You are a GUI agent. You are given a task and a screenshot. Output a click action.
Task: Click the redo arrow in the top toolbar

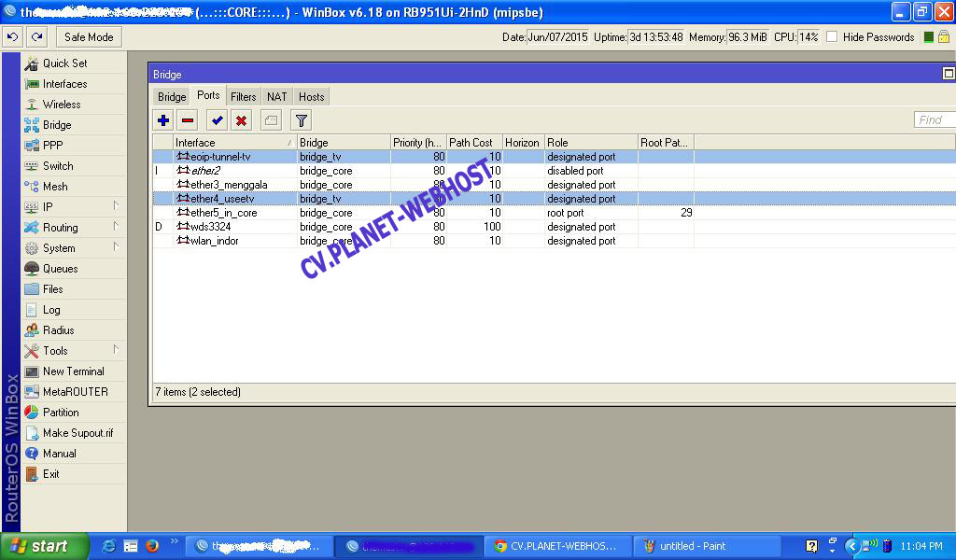coord(36,37)
